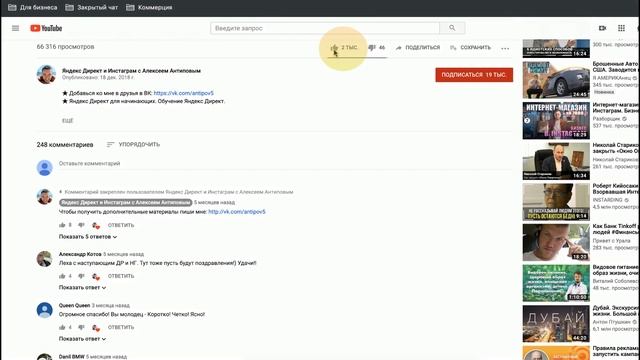
Task: Open the channel avatar beside video title
Action: click(46, 74)
